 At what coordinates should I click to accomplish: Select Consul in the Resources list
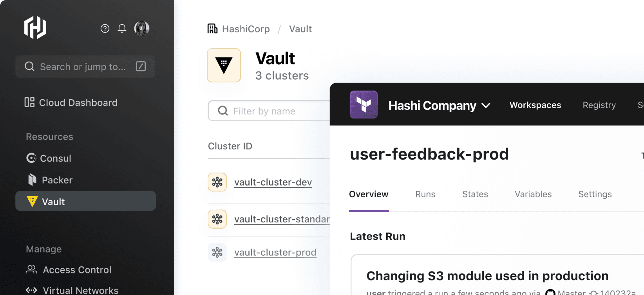click(x=55, y=158)
